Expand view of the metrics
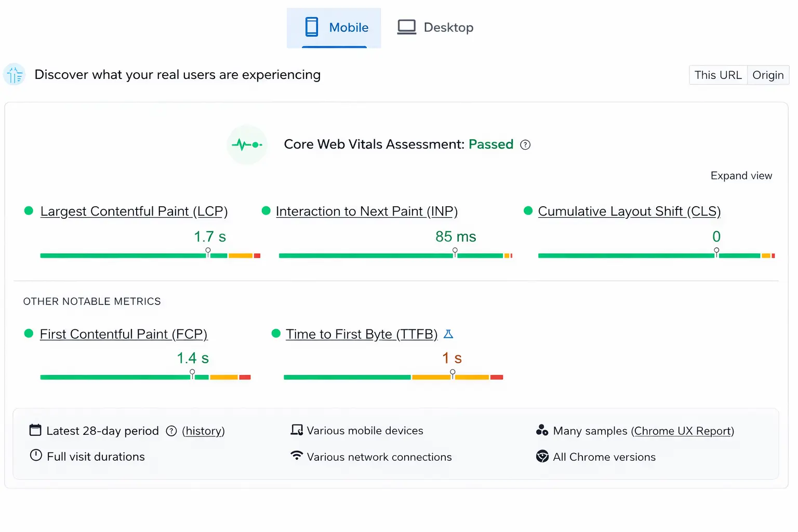The image size is (798, 532). pos(741,176)
